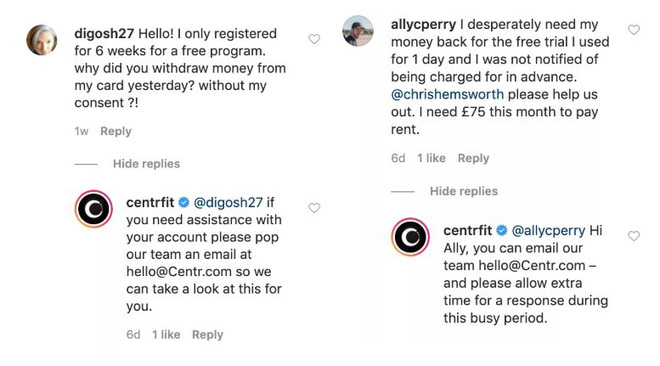Reply to centrfit's response to digosh27
The width and height of the screenshot is (660, 366).
click(208, 334)
